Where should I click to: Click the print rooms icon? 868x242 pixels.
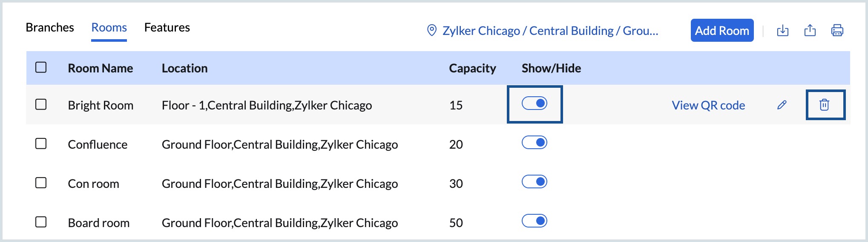pos(837,31)
